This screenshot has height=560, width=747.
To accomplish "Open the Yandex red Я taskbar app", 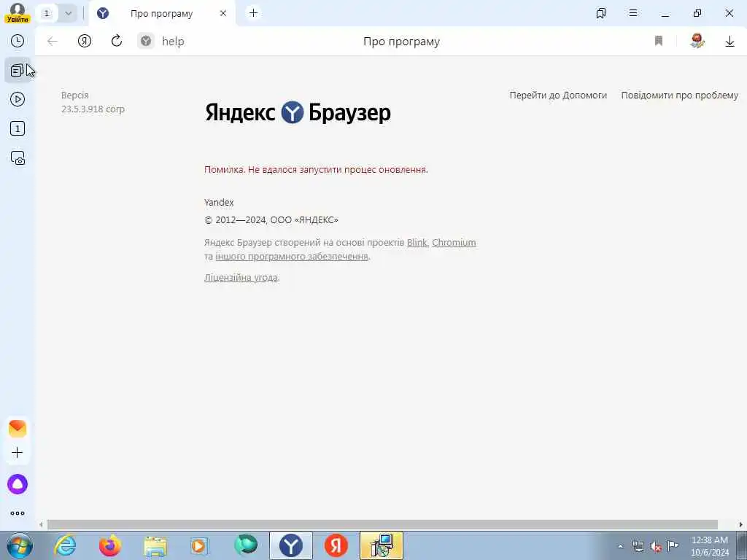I will (336, 545).
